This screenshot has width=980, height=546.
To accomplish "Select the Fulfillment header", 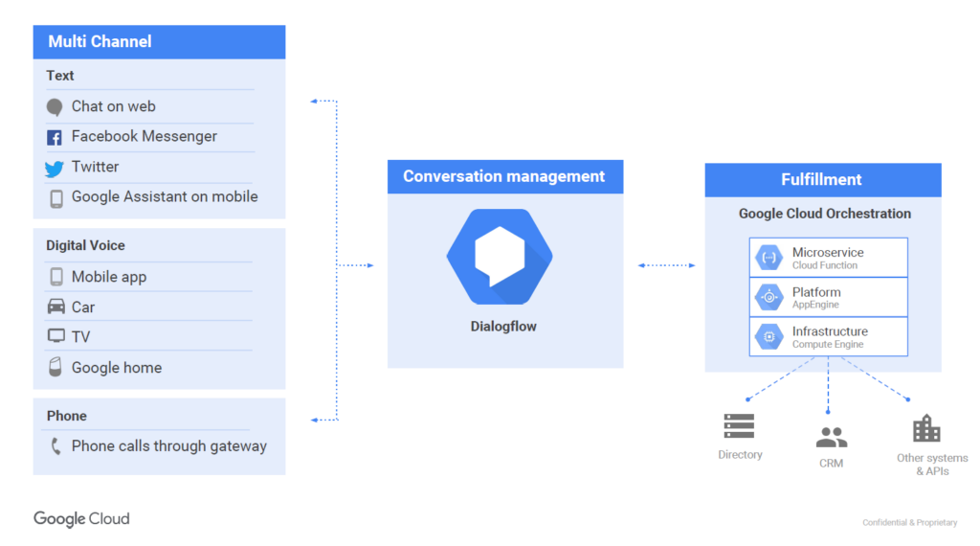I will 823,180.
